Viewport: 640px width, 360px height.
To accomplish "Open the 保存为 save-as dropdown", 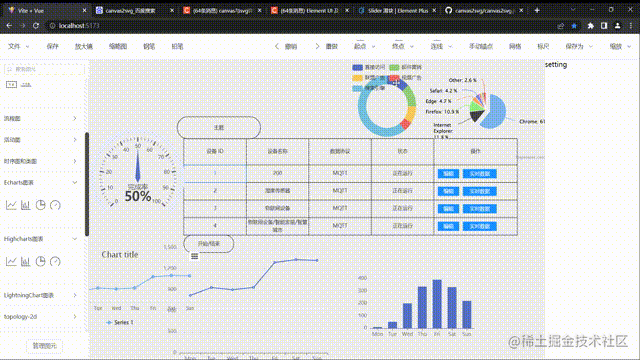I will 579,46.
